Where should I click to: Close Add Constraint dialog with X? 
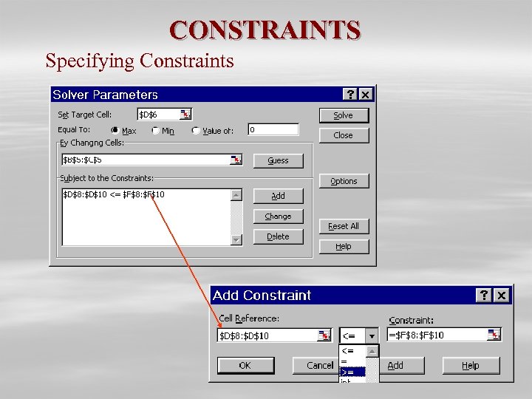pyautogui.click(x=502, y=295)
